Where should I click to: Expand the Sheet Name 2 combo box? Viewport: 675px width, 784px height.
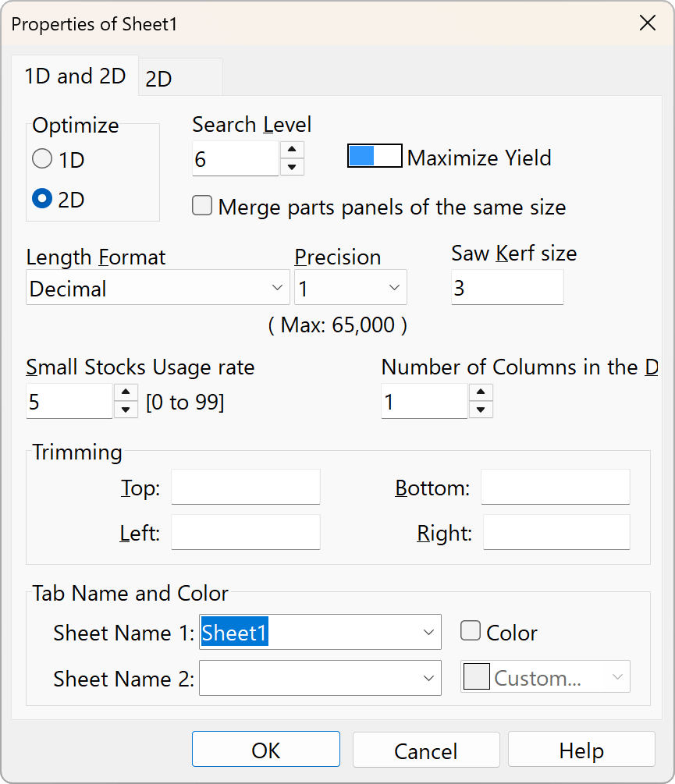[428, 678]
